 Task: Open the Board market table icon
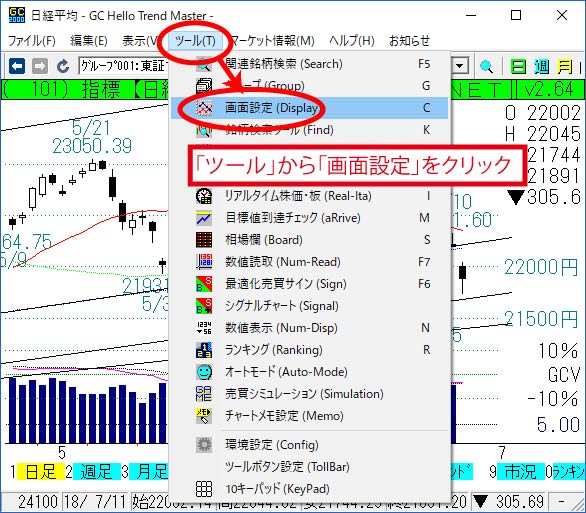[x=204, y=240]
